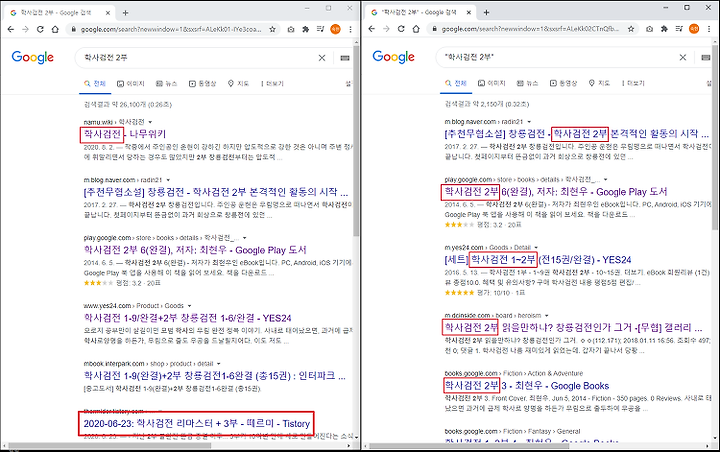Open reading list icon in left window
The width and height of the screenshot is (720, 452).
tap(321, 29)
